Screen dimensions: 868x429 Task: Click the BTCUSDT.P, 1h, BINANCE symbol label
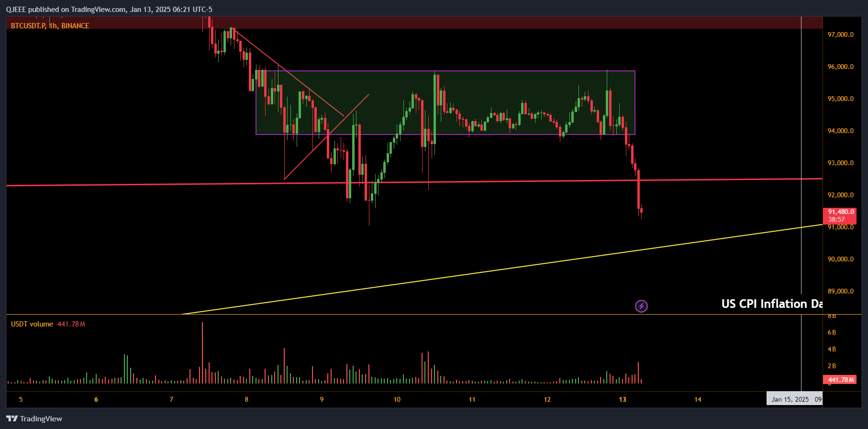[50, 26]
